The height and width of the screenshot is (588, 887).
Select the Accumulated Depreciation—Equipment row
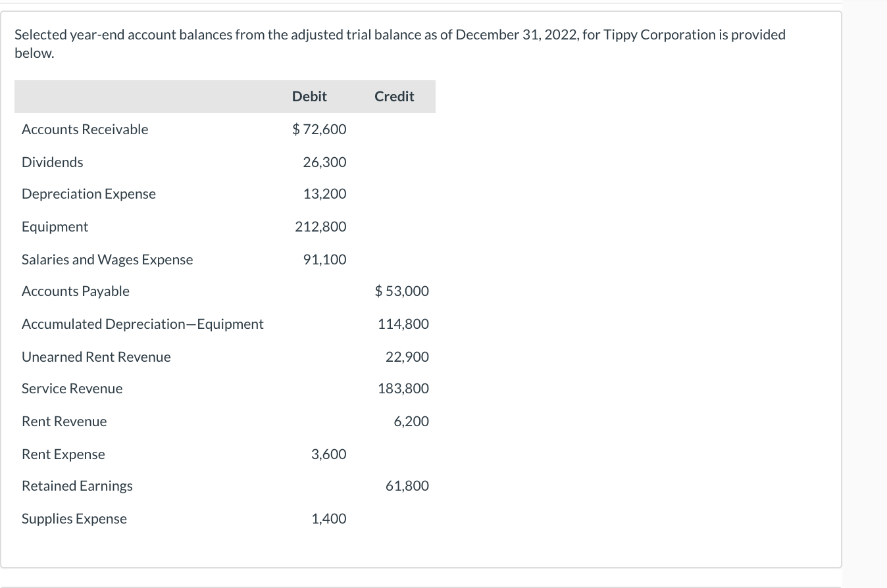143,324
